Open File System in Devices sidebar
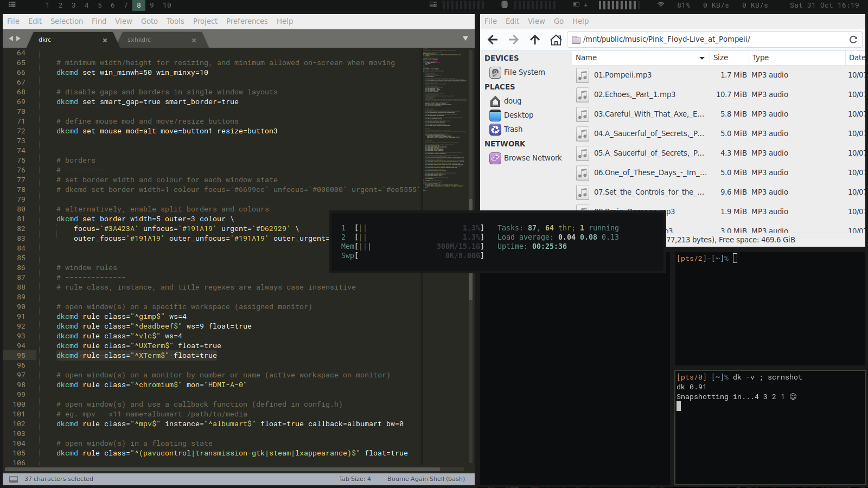868x488 pixels. click(x=524, y=72)
